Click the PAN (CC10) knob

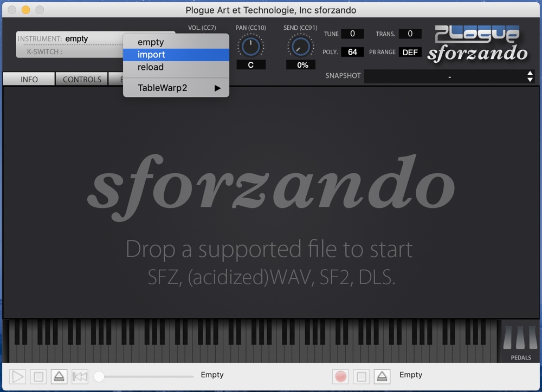pos(250,47)
